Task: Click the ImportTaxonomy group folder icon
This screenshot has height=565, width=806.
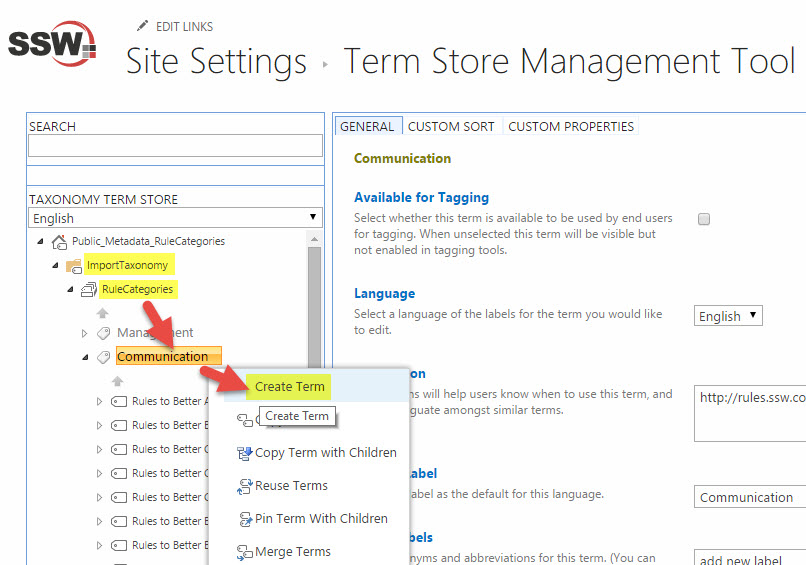Action: (73, 266)
